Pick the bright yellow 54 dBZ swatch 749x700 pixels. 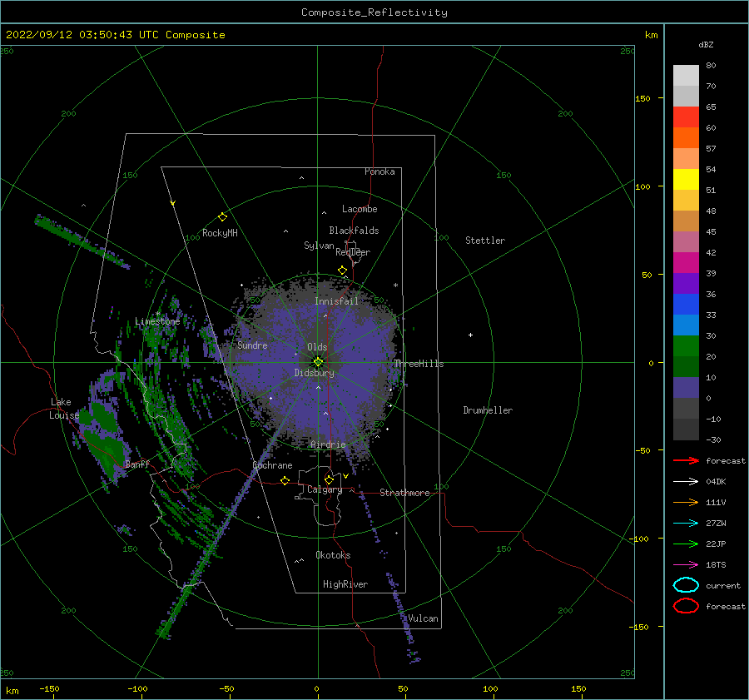tap(686, 180)
